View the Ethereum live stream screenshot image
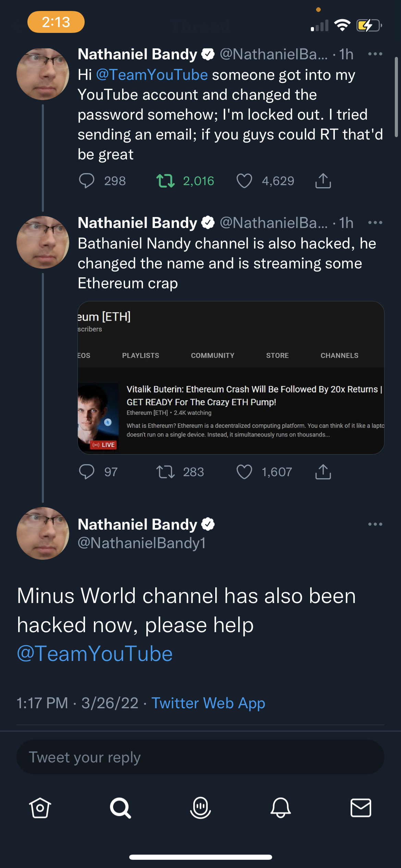The height and width of the screenshot is (868, 401). (231, 378)
